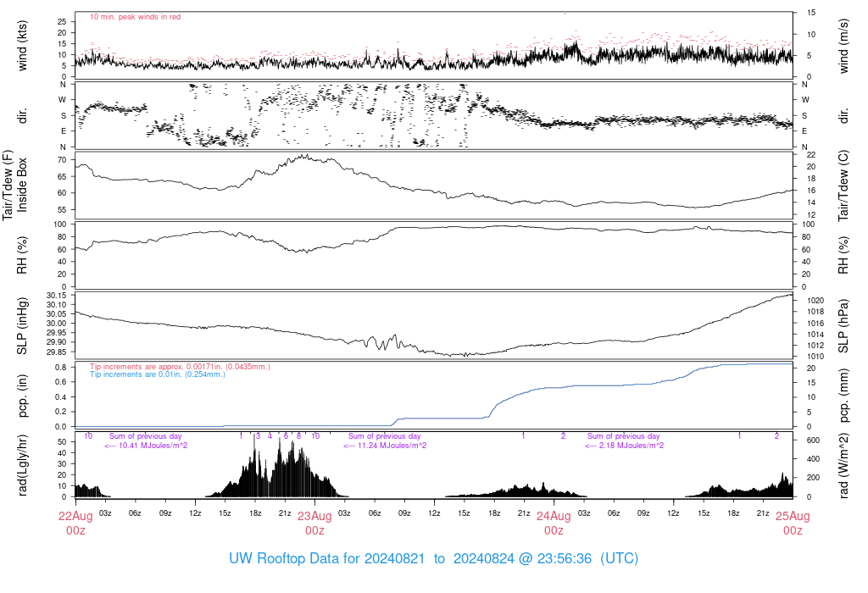The image size is (868, 593).
Task: Select the 'rad(Lgly/hr)' axis label
Action: click(22, 465)
